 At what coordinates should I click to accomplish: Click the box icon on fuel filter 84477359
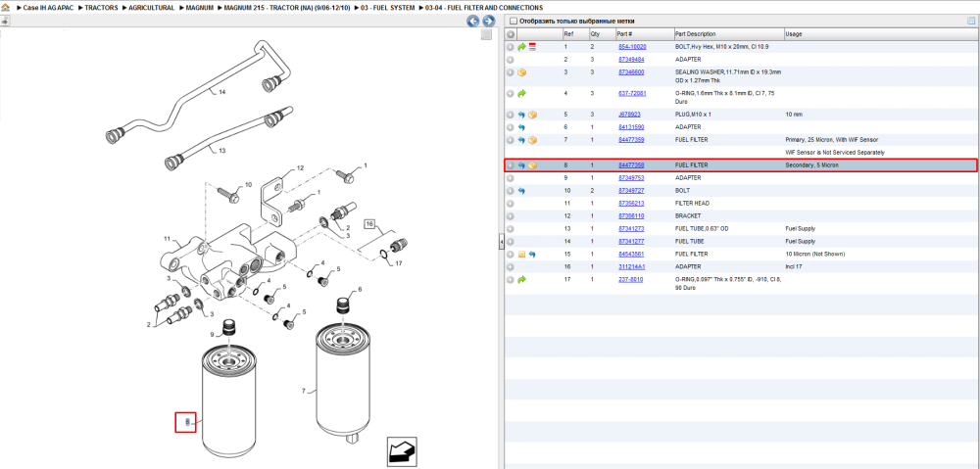tap(532, 140)
